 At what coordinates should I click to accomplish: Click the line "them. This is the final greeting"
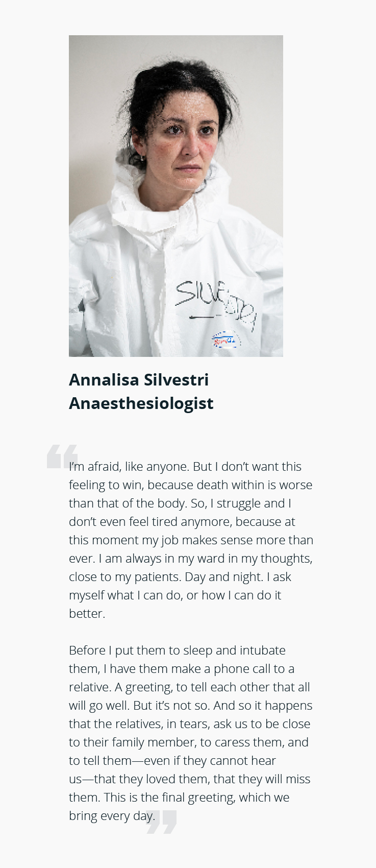[179, 798]
